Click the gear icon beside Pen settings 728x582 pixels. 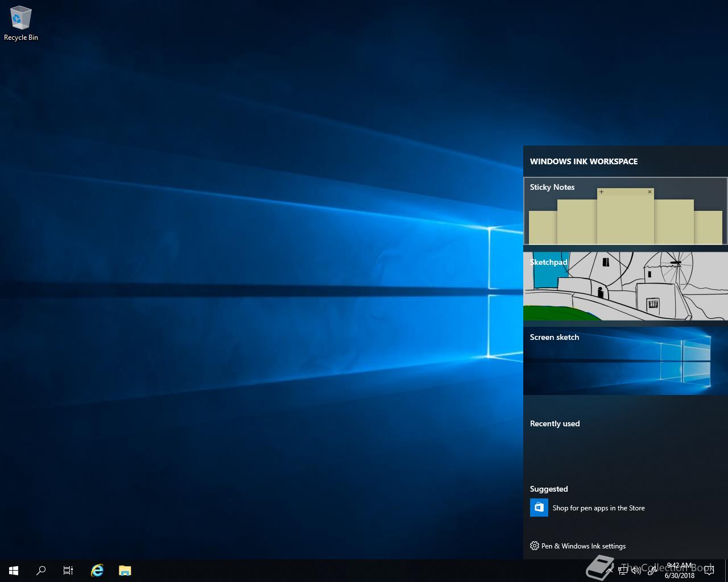[534, 546]
